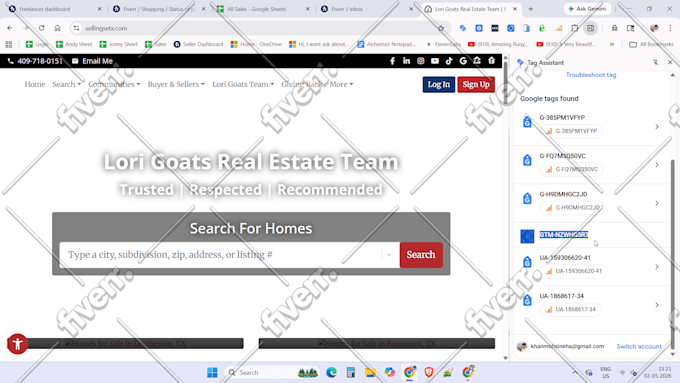Expand the Communities nav dropdown
Viewport: 680px width, 383px height.
114,84
